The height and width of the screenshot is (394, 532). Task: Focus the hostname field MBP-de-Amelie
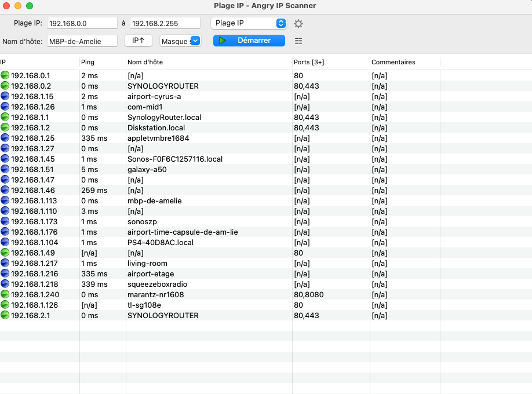82,41
